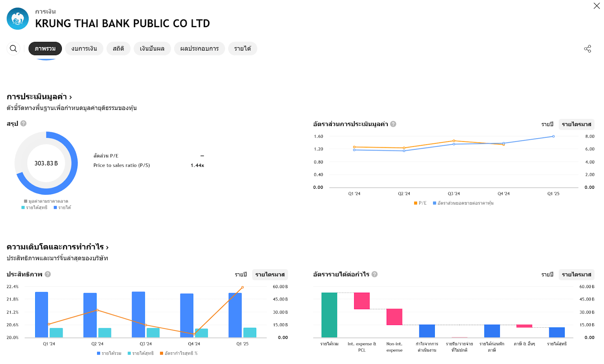604x364 pixels.
Task: Click the Price to sales ratio (P/S) row
Action: (x=149, y=165)
